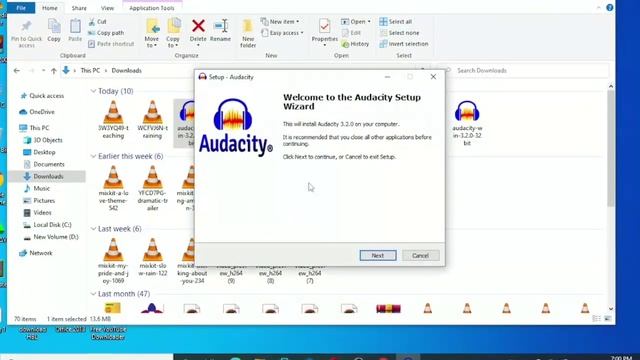
Task: Select the mixkit-a-love-theme-542 file
Action: pos(113,189)
